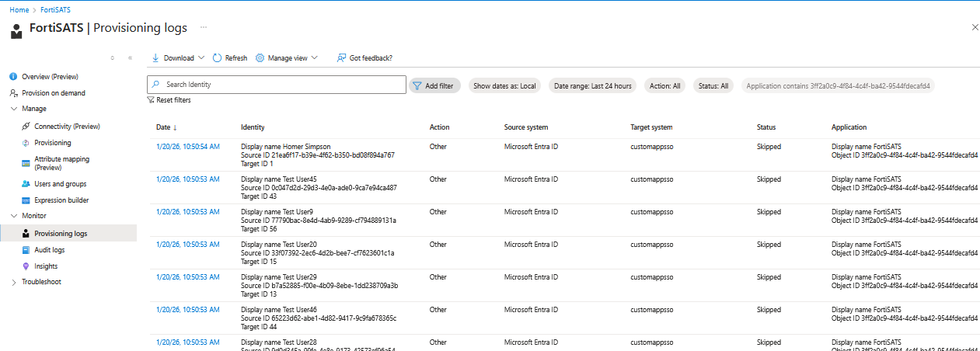Click the Users and groups icon
This screenshot has height=351, width=980.
point(26,184)
